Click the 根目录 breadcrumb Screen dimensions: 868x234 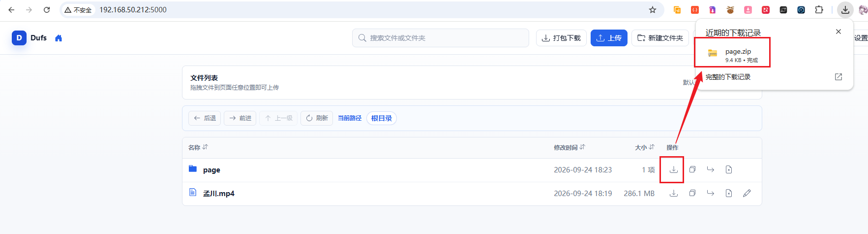[382, 118]
